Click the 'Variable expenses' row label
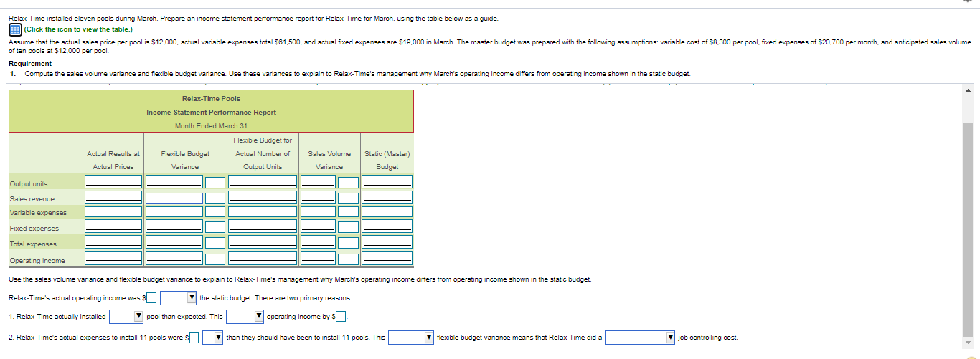This screenshot has width=980, height=359. 38,212
